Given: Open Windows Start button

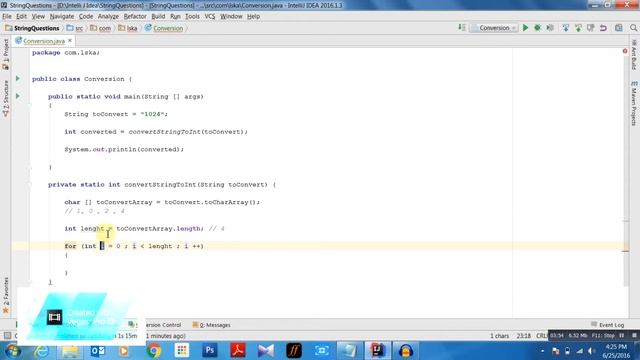Looking at the screenshot, I should click(x=13, y=351).
